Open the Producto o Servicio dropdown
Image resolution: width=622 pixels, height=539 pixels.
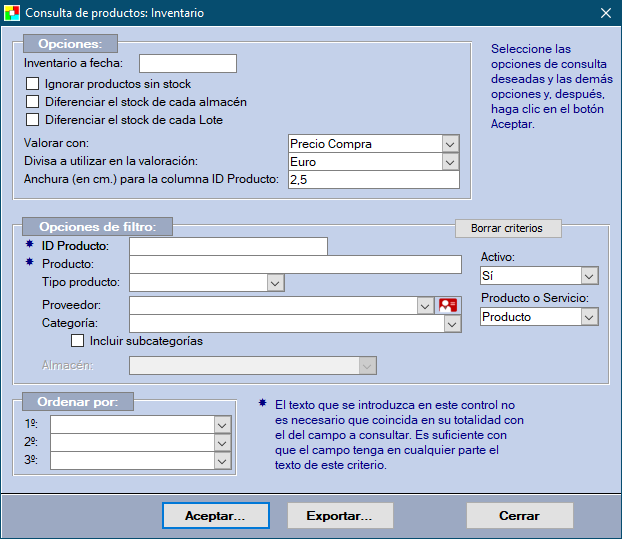589,317
